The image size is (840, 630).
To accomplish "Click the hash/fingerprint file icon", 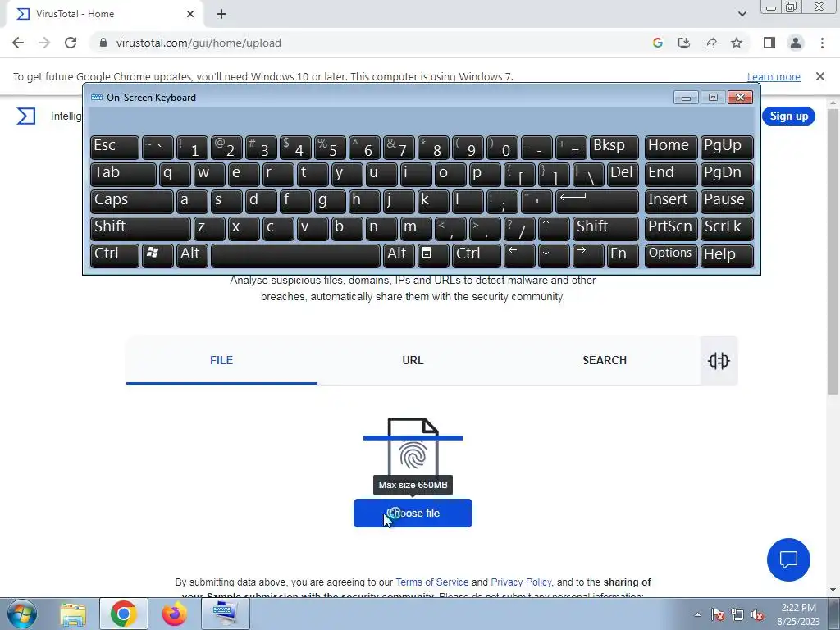I will click(x=413, y=447).
